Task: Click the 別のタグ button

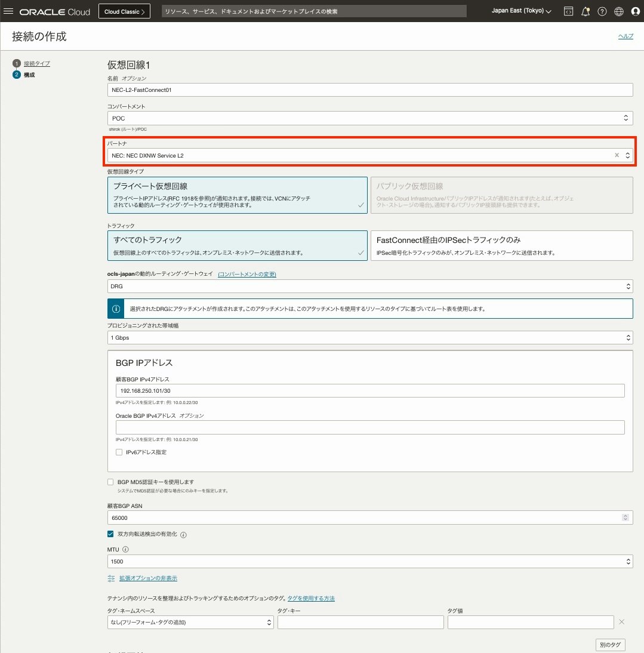Action: (x=610, y=645)
